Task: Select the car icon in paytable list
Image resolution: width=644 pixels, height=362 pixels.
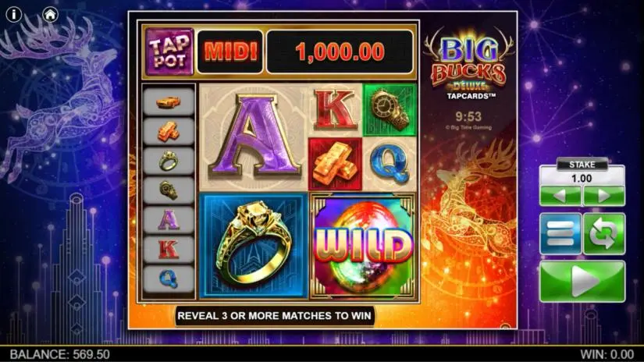Action: [x=169, y=101]
